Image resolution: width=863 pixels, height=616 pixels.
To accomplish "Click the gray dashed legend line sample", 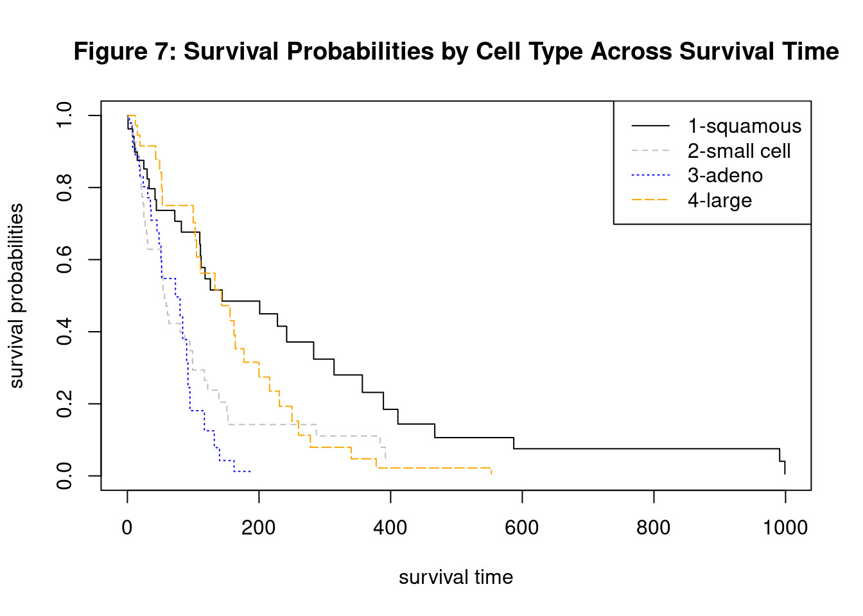I will tap(650, 151).
